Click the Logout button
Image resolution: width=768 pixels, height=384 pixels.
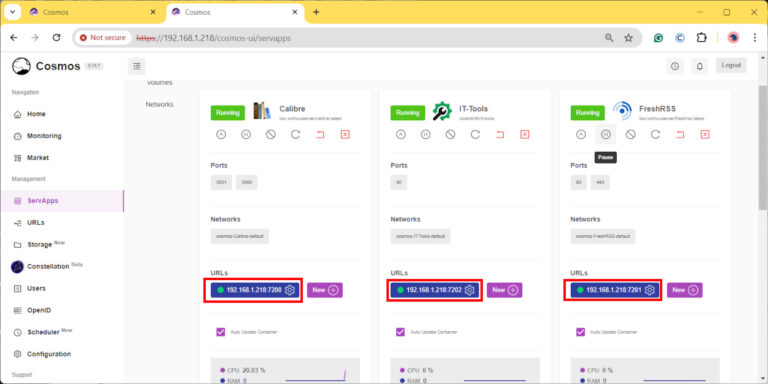point(731,65)
